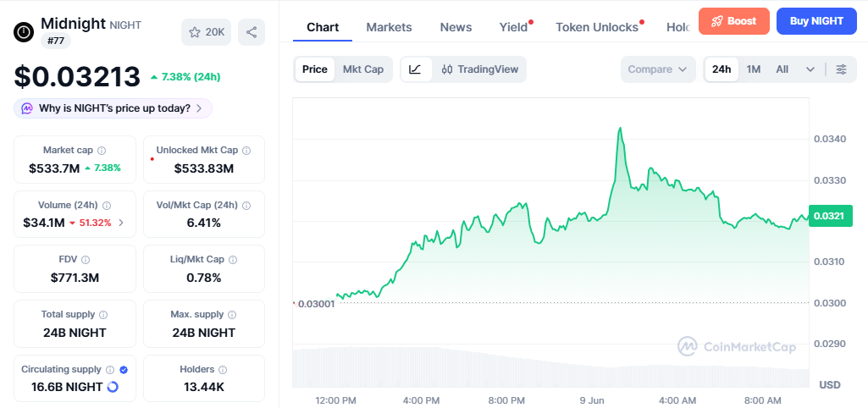Open the Chart tab

pyautogui.click(x=323, y=27)
